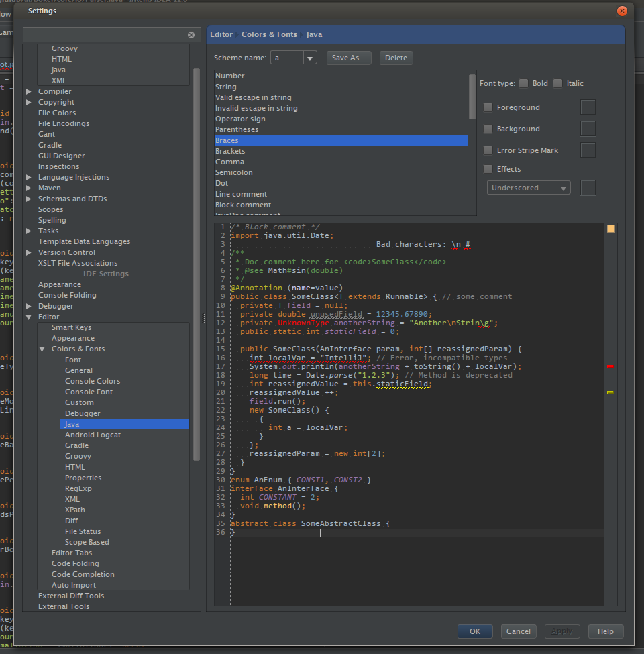Expand the Version Control tree node
The height and width of the screenshot is (654, 644).
tap(29, 252)
